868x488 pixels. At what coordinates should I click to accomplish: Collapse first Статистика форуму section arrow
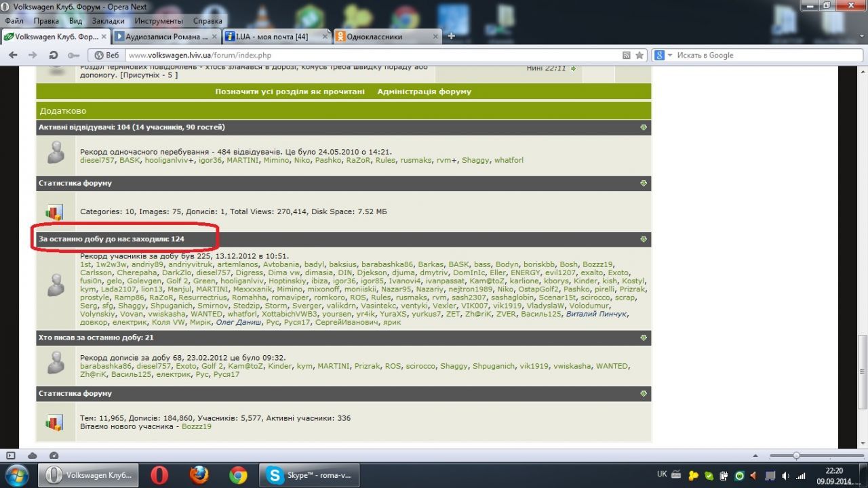pyautogui.click(x=644, y=183)
